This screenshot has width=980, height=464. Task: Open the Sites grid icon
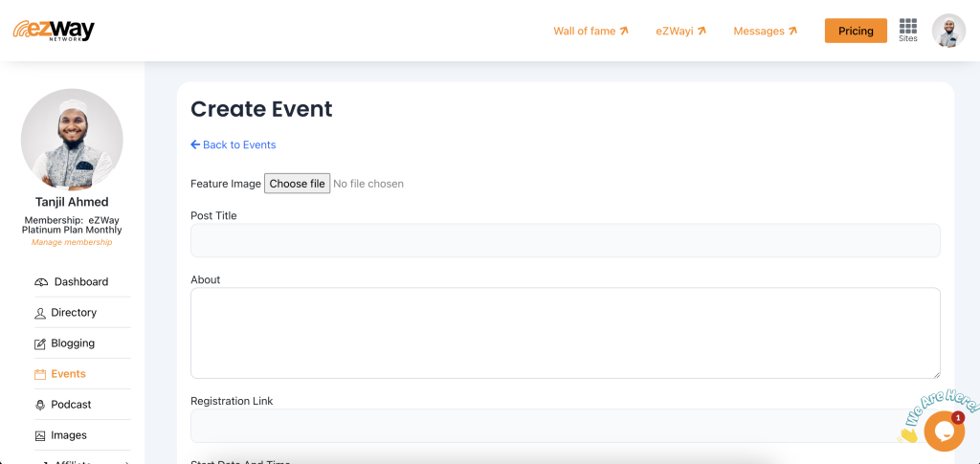pos(907,27)
